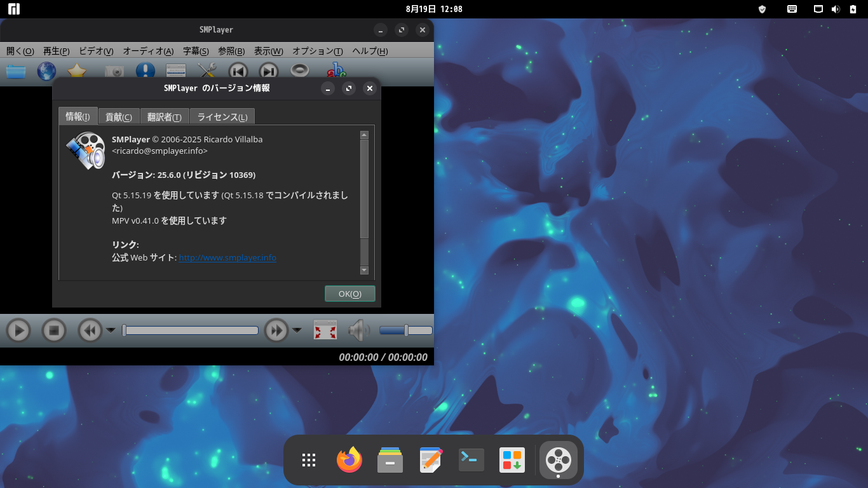868x488 pixels.
Task: Open the 表示(W) menu
Action: [x=269, y=51]
